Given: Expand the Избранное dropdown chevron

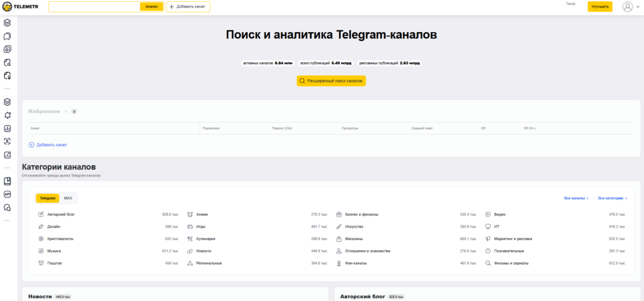Looking at the screenshot, I should click(x=65, y=112).
